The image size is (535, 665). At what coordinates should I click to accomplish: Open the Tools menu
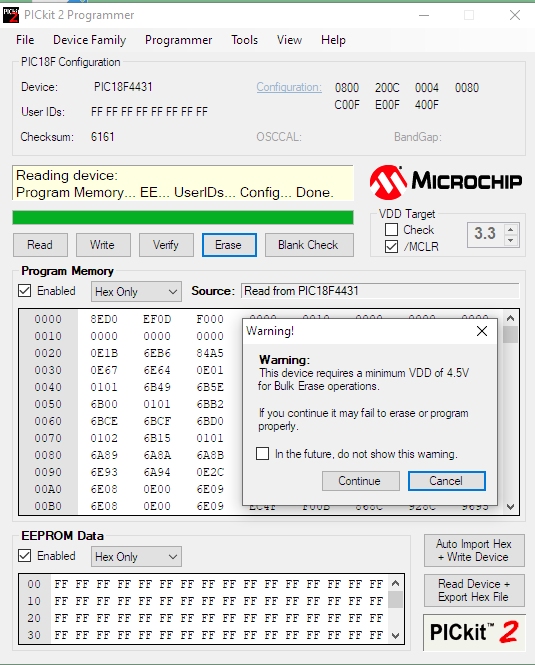[x=244, y=40]
